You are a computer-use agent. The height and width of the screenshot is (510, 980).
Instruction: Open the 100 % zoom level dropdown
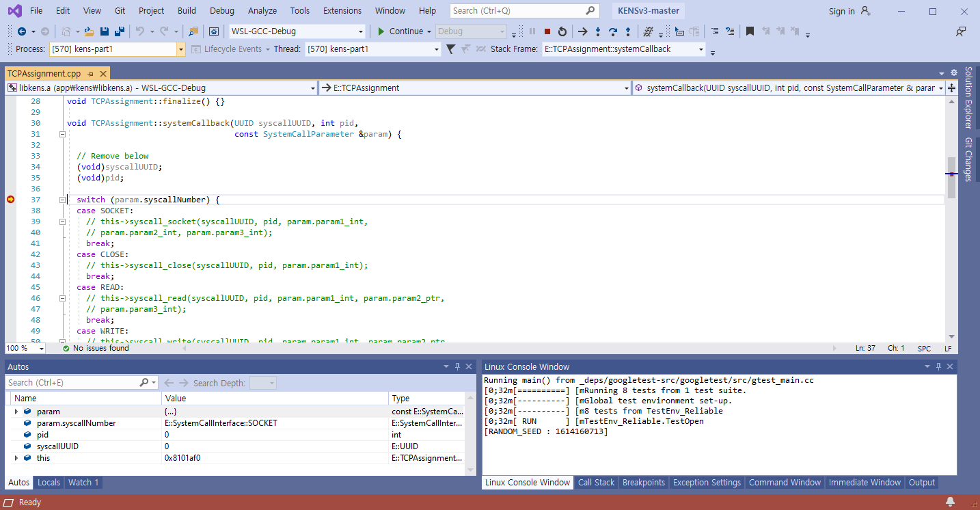pos(42,349)
